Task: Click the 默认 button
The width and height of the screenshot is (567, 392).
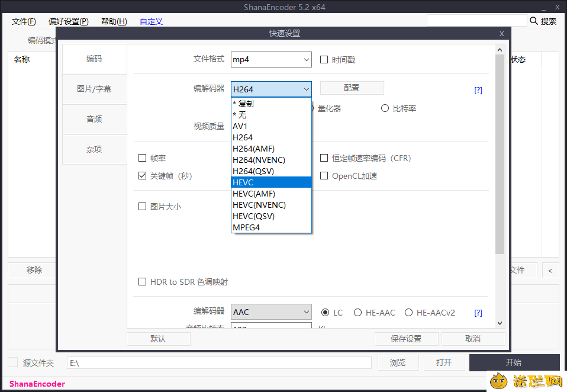Action: coord(159,339)
